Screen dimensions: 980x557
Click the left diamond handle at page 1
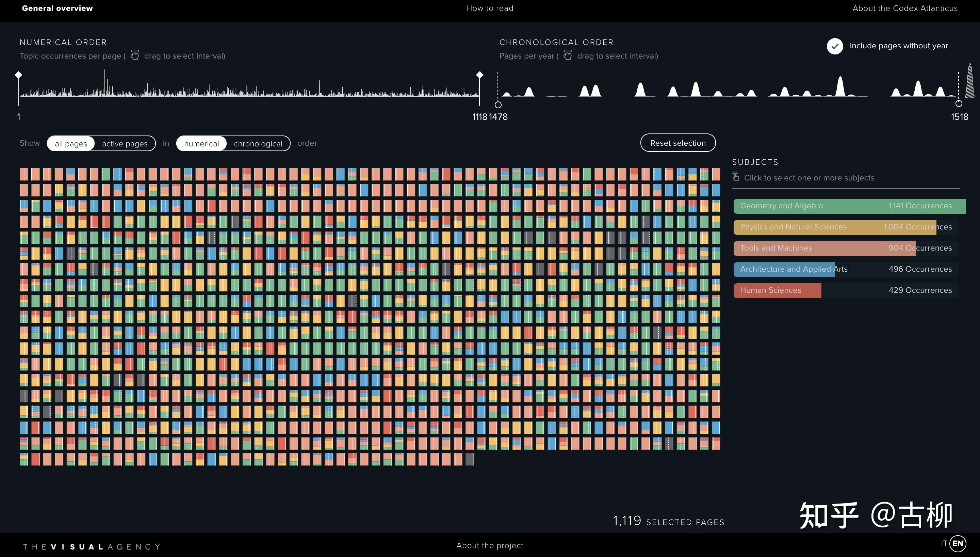[x=18, y=75]
